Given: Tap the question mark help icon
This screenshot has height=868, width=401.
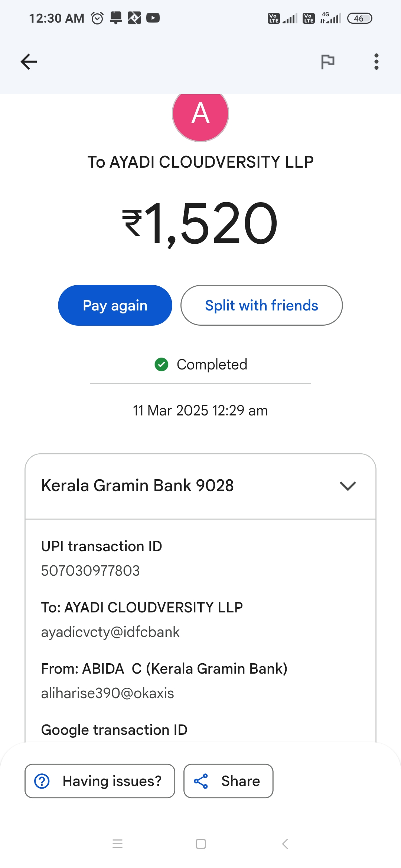Looking at the screenshot, I should [x=42, y=781].
